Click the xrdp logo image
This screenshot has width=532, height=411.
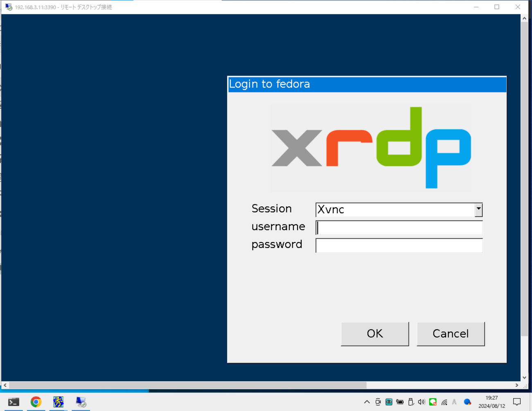pyautogui.click(x=371, y=148)
